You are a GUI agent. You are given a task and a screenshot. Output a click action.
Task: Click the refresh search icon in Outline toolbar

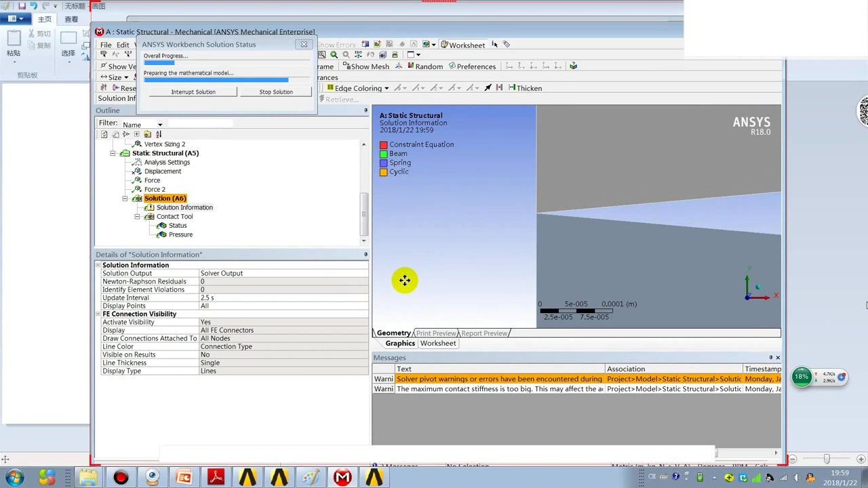[104, 134]
